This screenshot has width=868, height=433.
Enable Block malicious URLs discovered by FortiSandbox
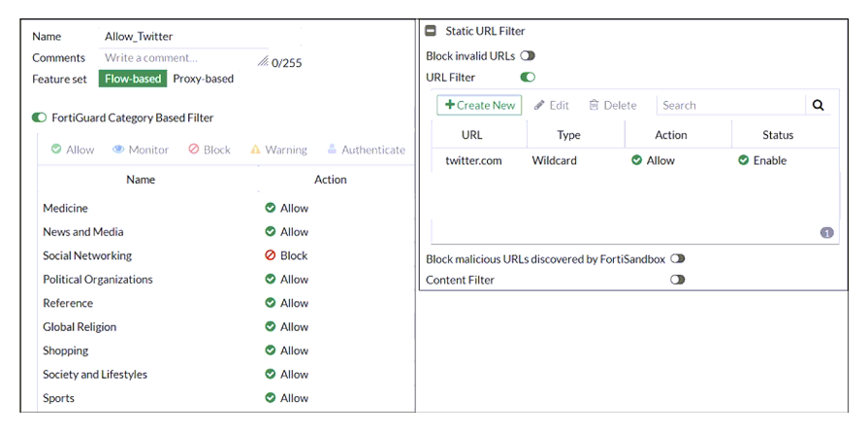[x=678, y=259]
